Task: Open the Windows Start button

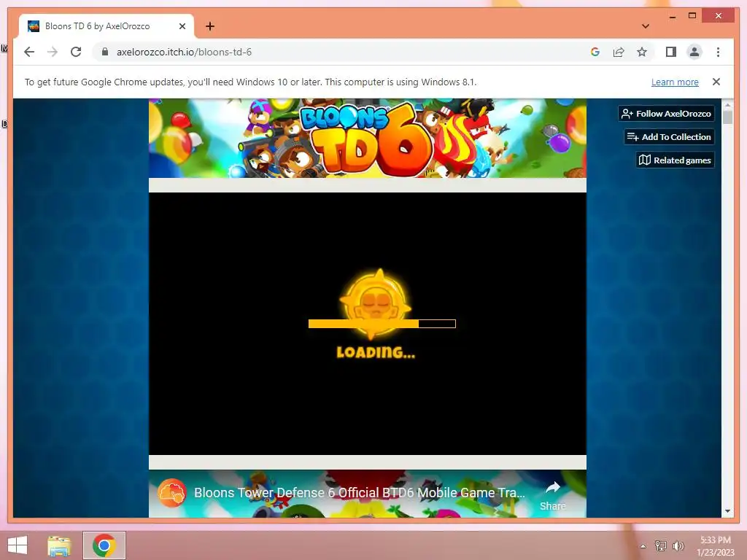Action: coord(18,545)
